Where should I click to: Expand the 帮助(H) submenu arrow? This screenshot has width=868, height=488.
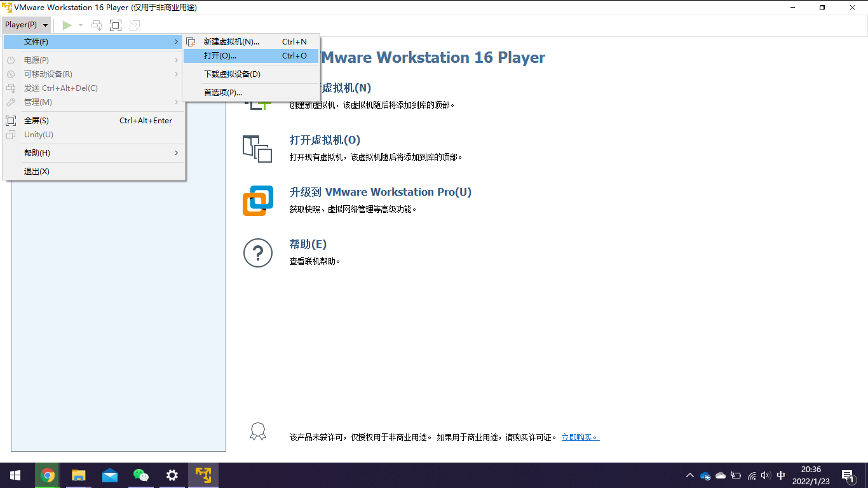click(177, 152)
